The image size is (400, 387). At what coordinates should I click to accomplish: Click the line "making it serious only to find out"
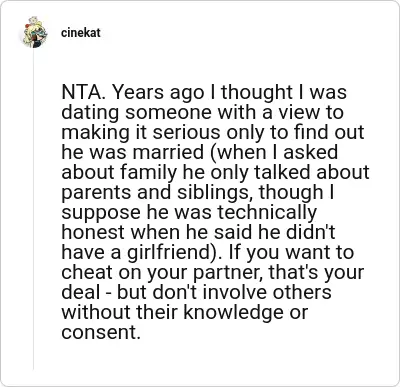(x=213, y=132)
